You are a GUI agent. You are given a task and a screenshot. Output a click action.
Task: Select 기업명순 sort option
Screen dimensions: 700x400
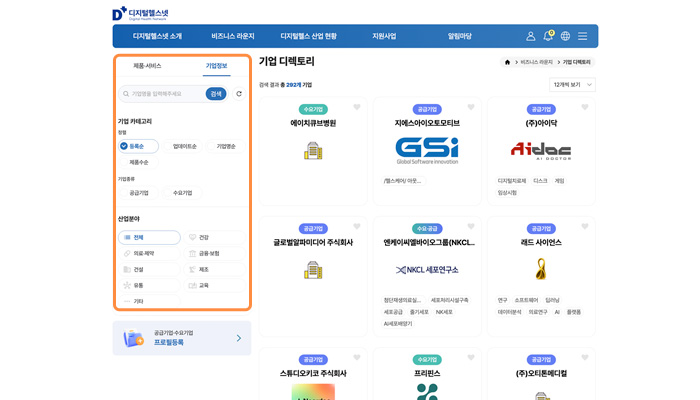coord(226,146)
